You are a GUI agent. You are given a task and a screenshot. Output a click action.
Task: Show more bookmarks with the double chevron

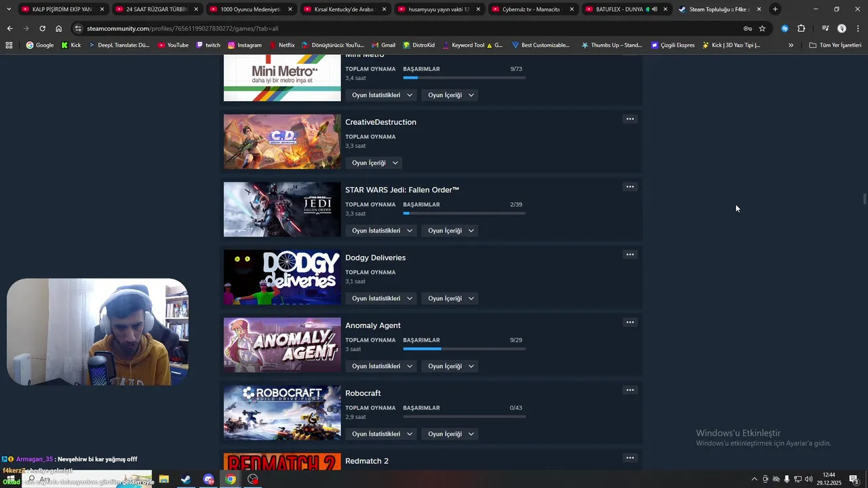(791, 45)
